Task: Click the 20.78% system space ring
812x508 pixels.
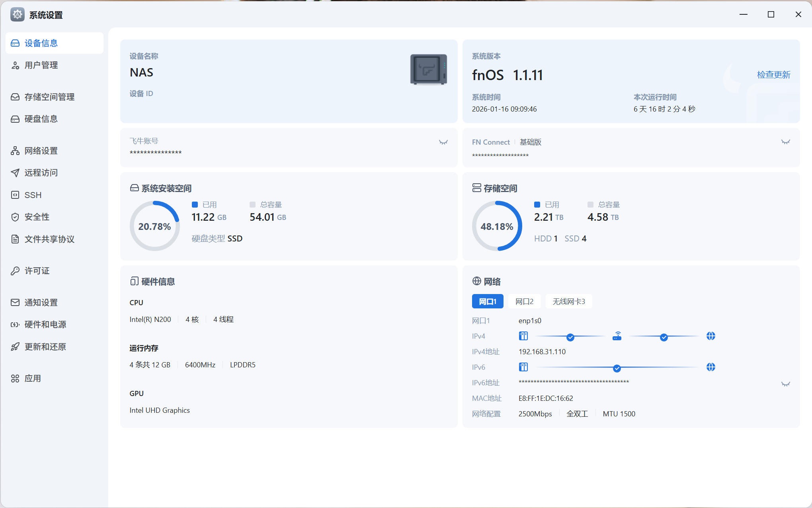Action: click(x=154, y=226)
